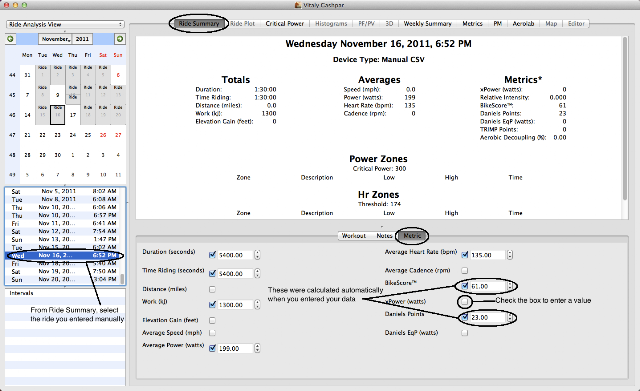The width and height of the screenshot is (640, 391).
Task: Select the Metric tab in lower panel
Action: [412, 235]
